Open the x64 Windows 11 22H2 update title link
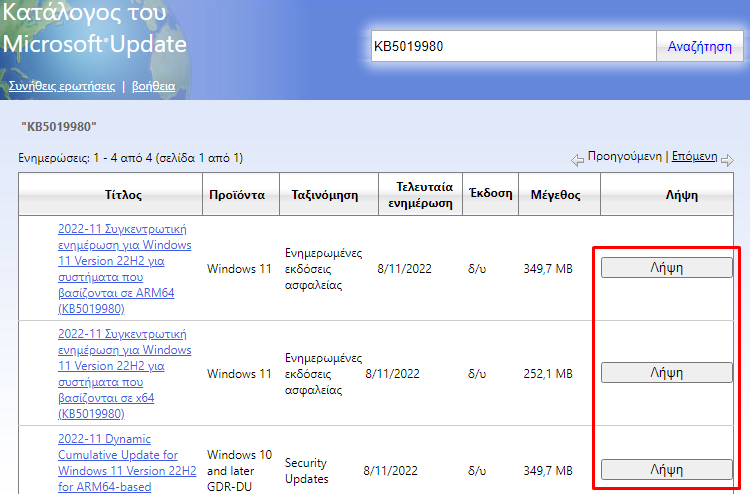 point(124,373)
